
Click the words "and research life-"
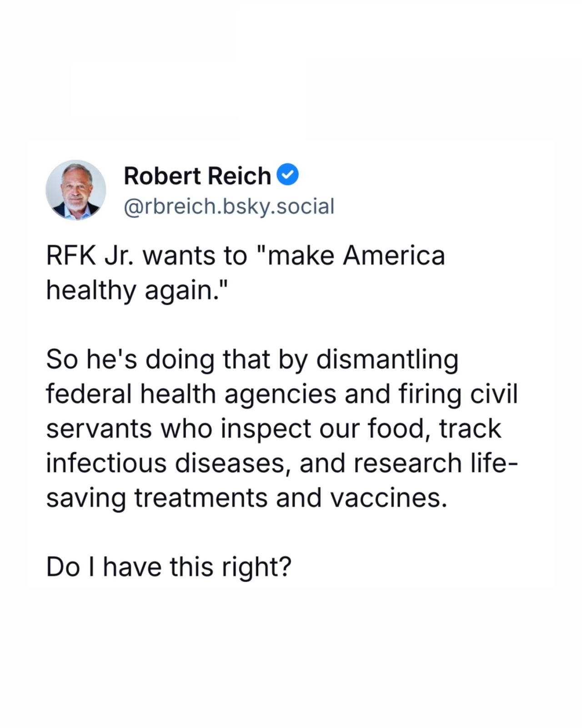point(409,463)
